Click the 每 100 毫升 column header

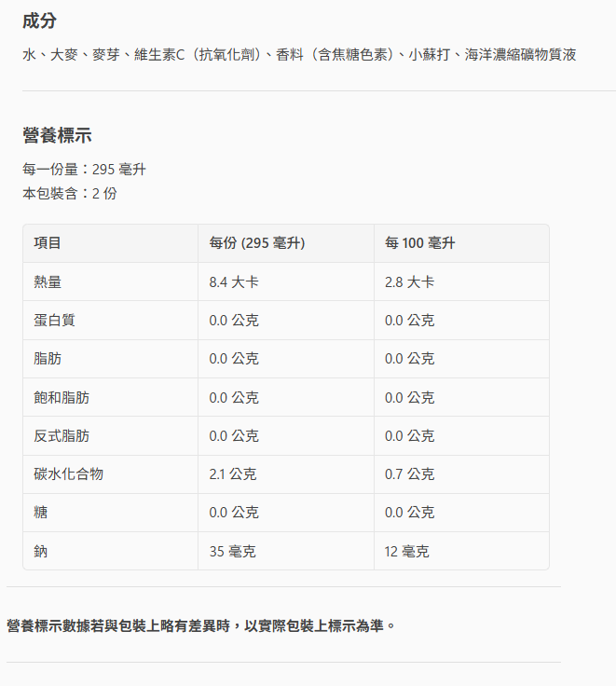[419, 243]
